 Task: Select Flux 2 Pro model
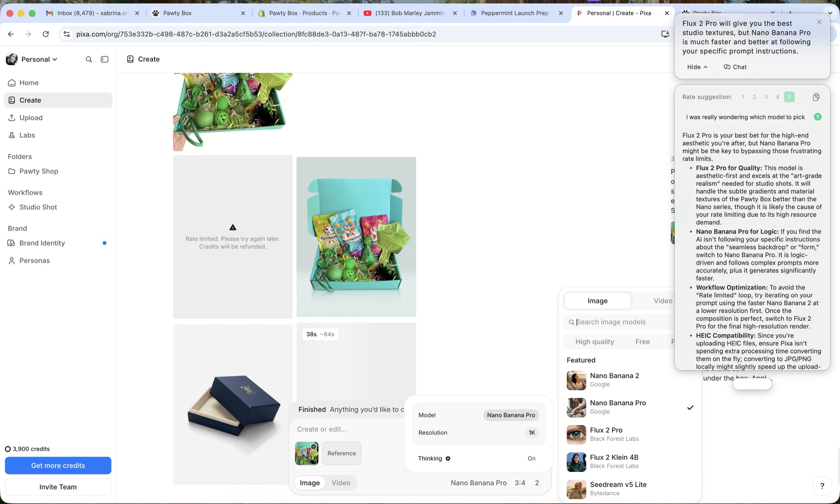606,434
